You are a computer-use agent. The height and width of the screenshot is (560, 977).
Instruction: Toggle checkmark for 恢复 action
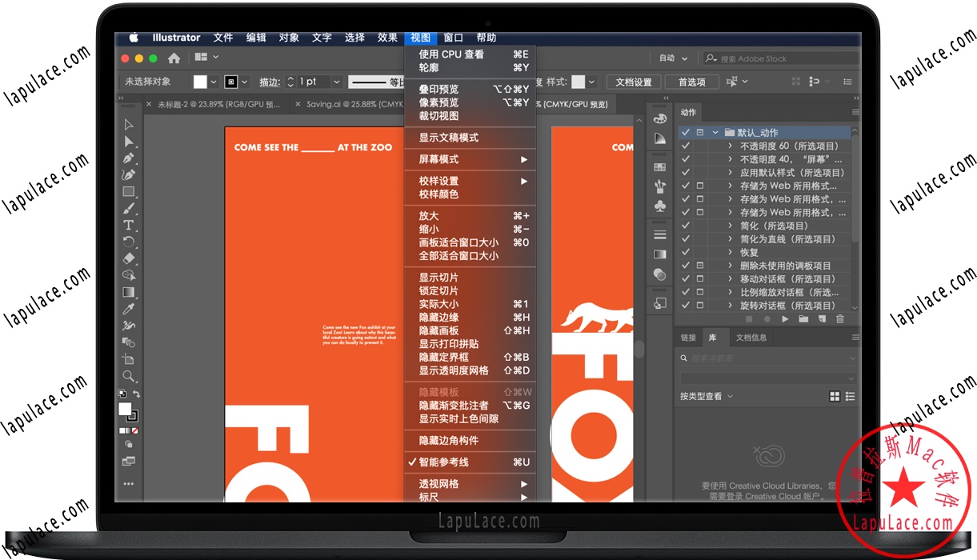686,252
